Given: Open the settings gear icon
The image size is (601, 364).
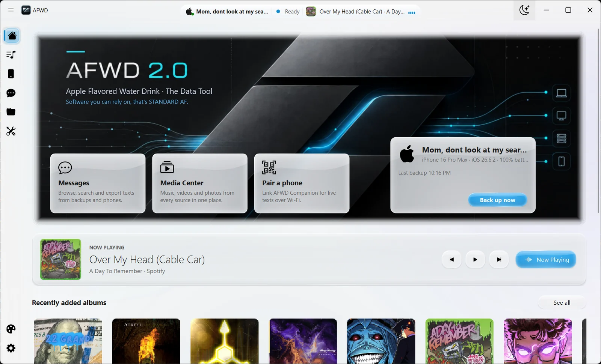Looking at the screenshot, I should click(11, 348).
